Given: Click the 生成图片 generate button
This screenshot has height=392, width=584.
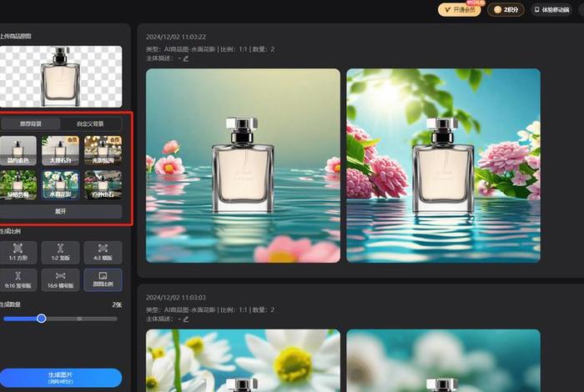Looking at the screenshot, I should 61,377.
